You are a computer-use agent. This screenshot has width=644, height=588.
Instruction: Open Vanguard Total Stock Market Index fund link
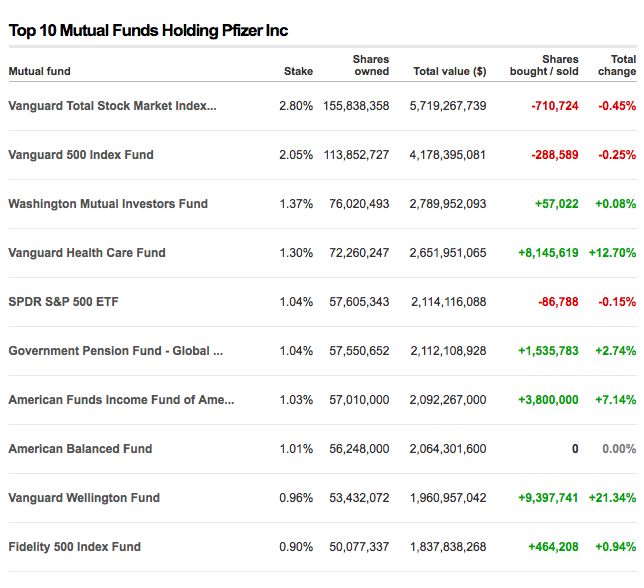[112, 106]
